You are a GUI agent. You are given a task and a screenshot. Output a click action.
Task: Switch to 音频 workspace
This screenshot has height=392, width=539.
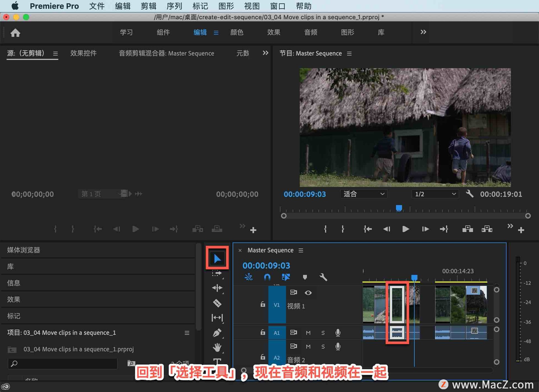click(x=311, y=32)
